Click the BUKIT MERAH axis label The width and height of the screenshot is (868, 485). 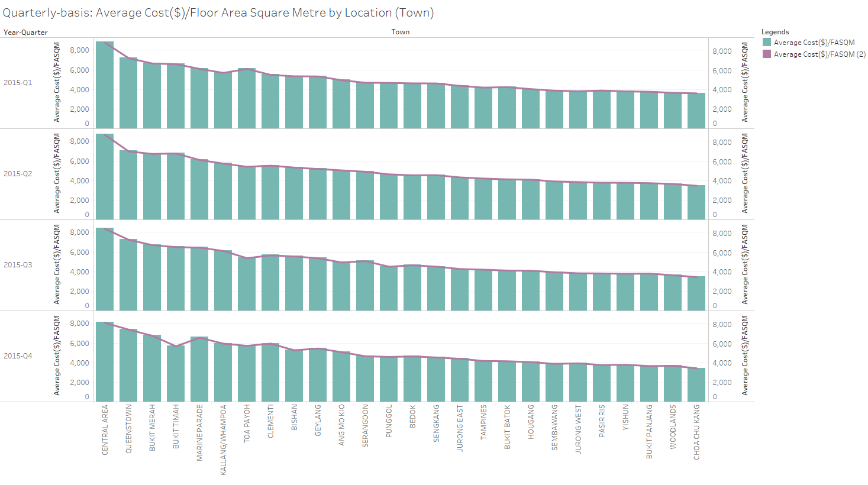152,428
